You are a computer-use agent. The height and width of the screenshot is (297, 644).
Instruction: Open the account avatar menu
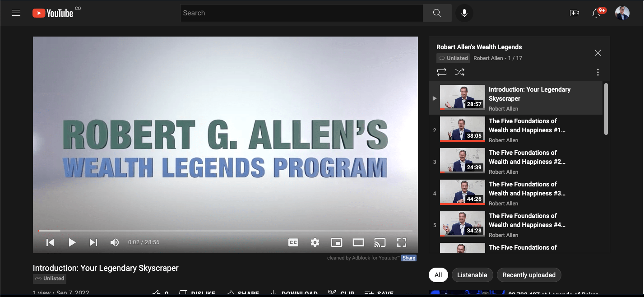tap(622, 13)
